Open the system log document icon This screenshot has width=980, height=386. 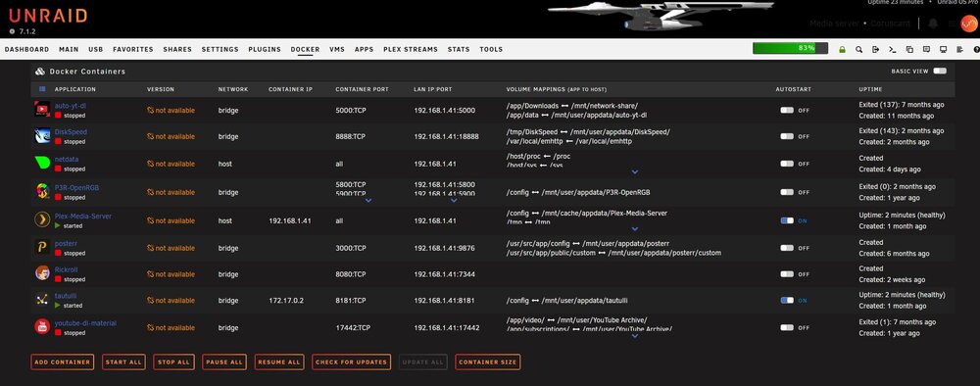(960, 49)
